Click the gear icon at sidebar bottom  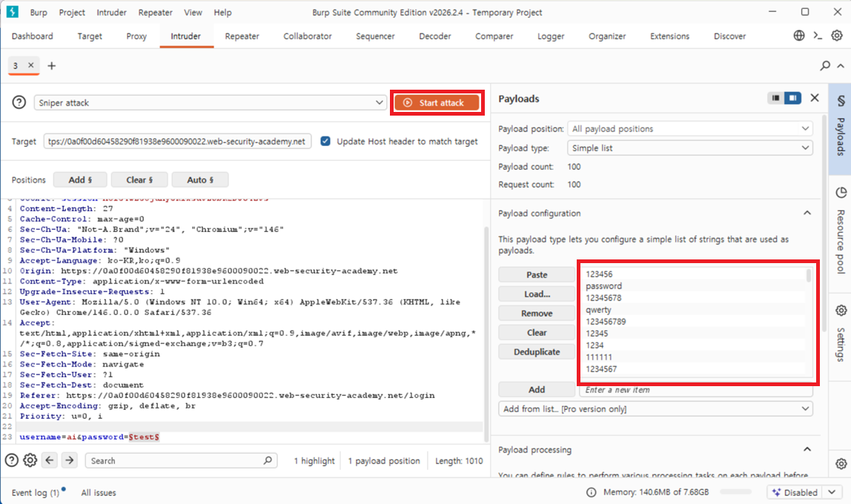tap(841, 464)
